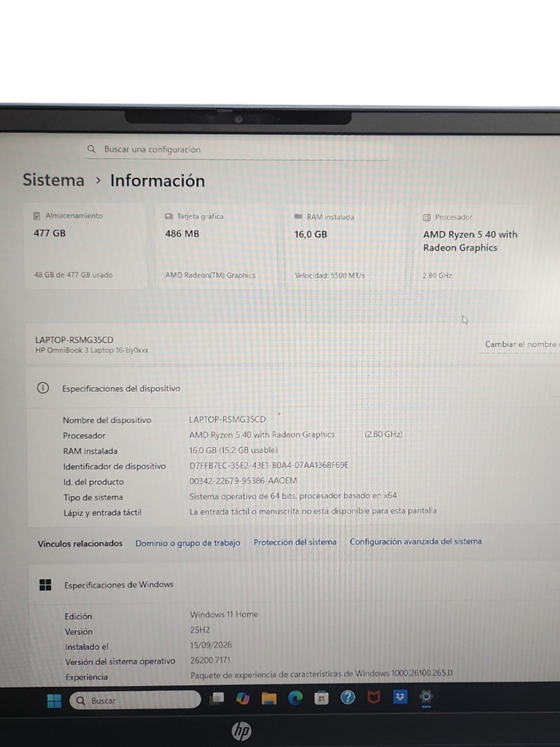Click OS build 26200.7171 value
Image resolution: width=560 pixels, height=747 pixels.
pos(210,660)
